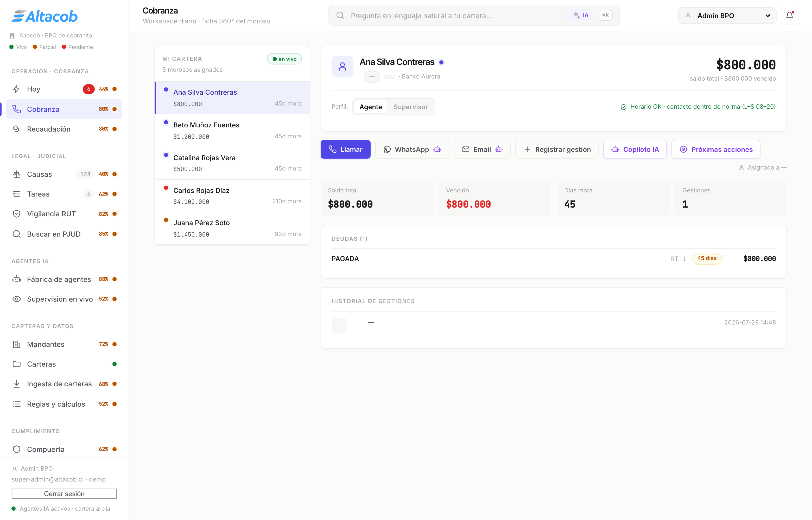Click the Ingesta de carteras download icon
812x520 pixels.
[x=17, y=384]
